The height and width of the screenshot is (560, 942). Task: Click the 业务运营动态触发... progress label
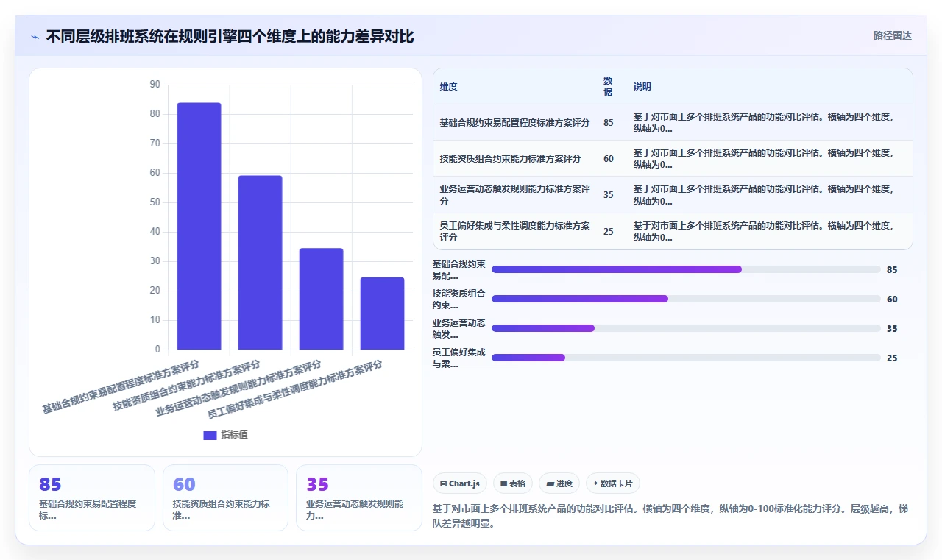coord(458,328)
